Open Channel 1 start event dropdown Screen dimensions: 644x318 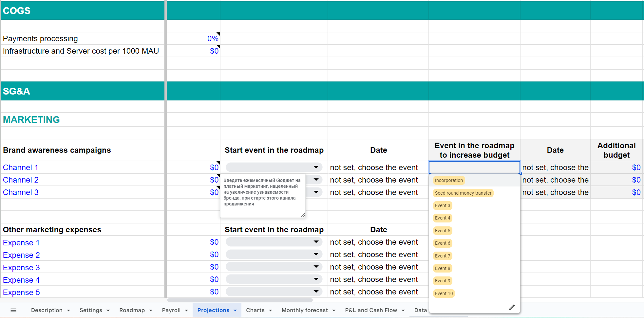click(274, 168)
